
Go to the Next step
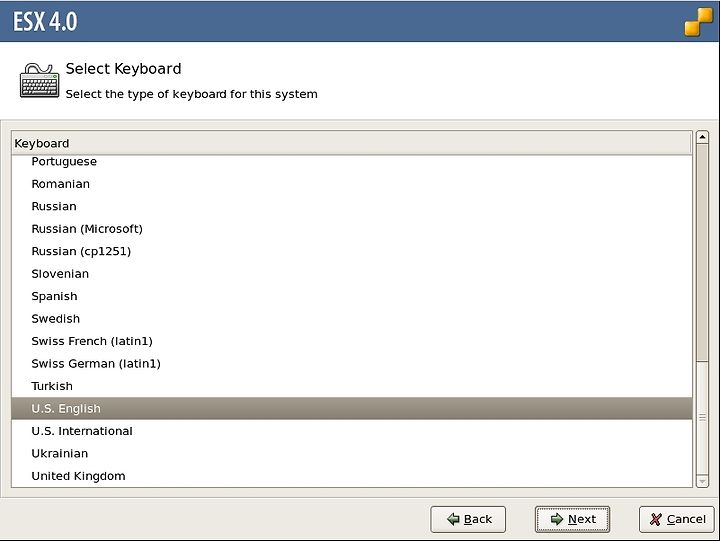(572, 519)
